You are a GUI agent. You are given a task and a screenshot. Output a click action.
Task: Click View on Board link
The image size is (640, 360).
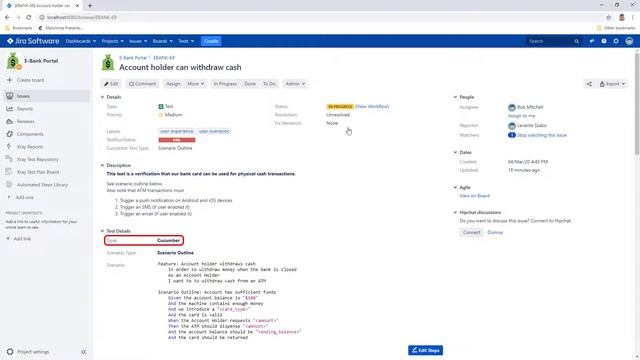coord(474,196)
